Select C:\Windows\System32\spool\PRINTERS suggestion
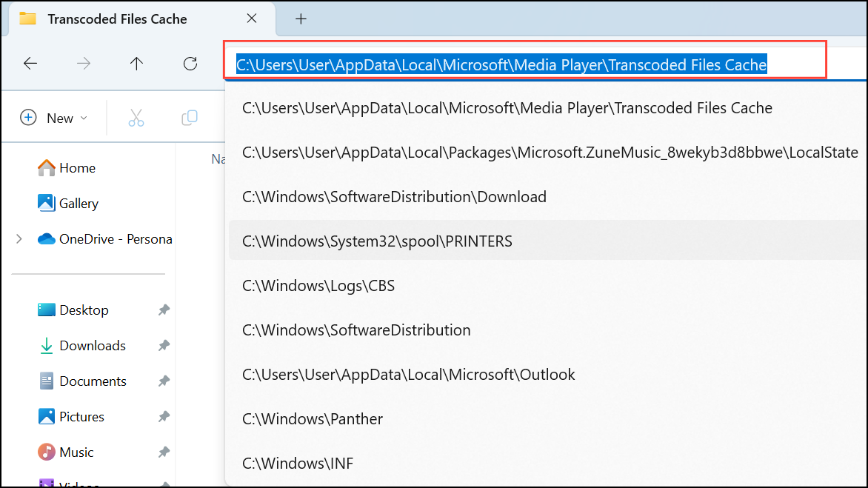Image resolution: width=868 pixels, height=488 pixels. pyautogui.click(x=547, y=241)
